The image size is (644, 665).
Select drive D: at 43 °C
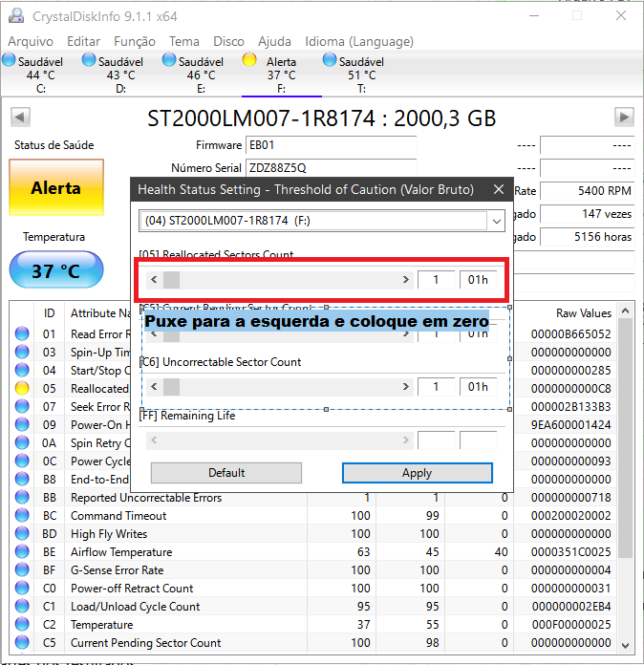point(120,75)
